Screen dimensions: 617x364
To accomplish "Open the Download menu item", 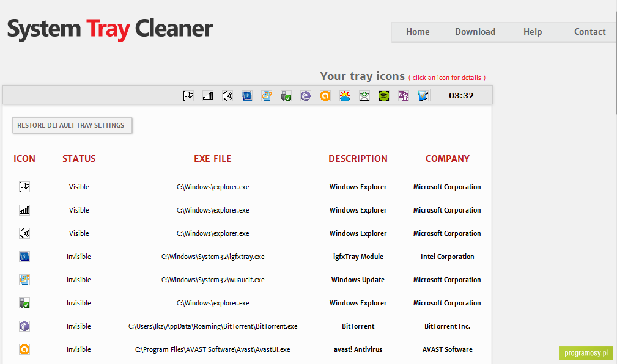I will click(475, 32).
